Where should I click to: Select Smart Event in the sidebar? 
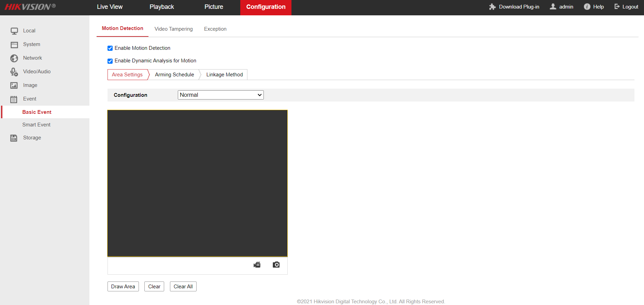[37, 125]
